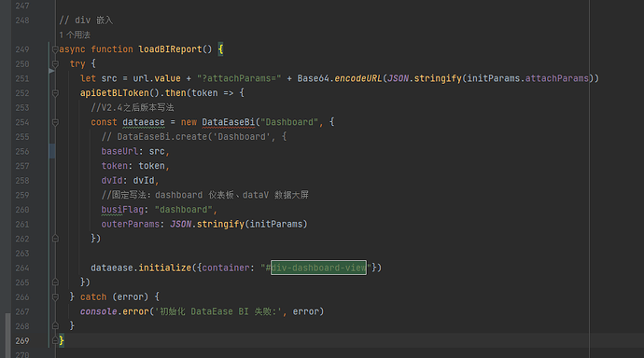Click the vertical scrollbar thumb at the left edge

[7, 335]
